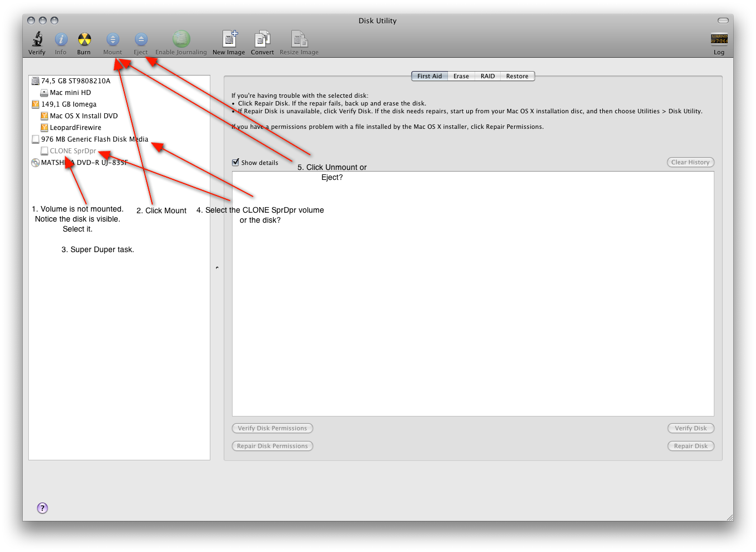Click the Generic Flash Disk Media icon
The image size is (756, 552).
36,139
